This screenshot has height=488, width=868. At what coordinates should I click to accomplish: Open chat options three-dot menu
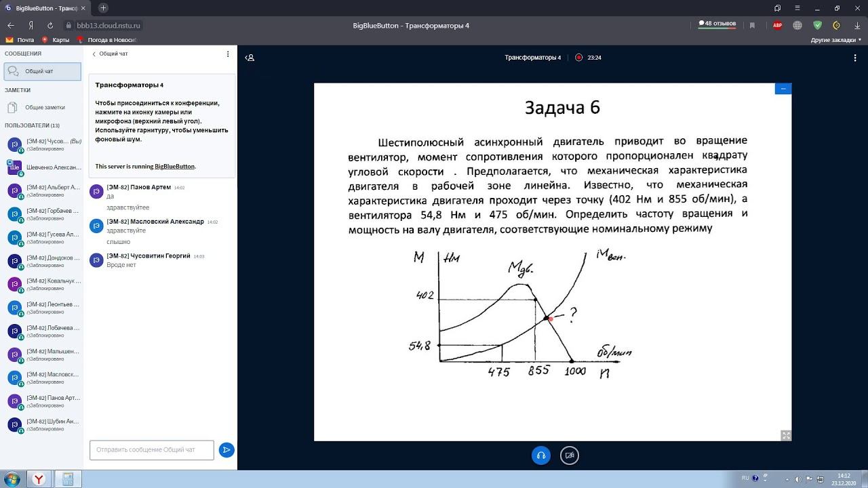pyautogui.click(x=228, y=54)
